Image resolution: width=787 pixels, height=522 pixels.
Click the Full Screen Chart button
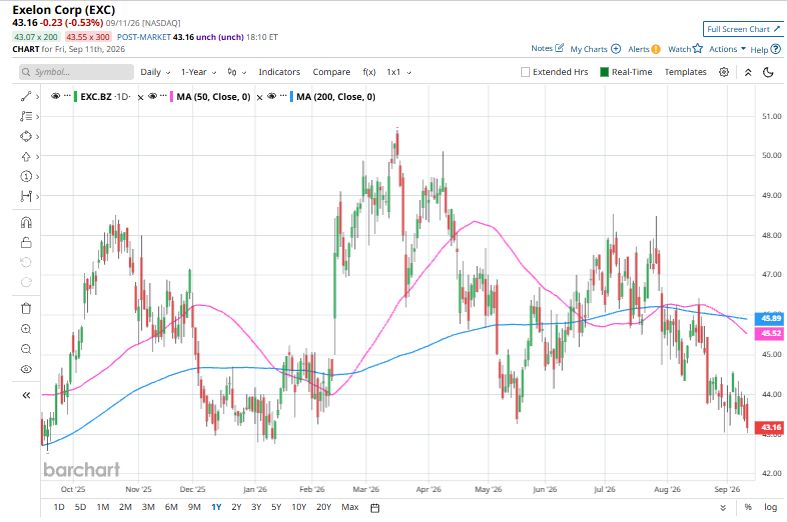[x=743, y=29]
